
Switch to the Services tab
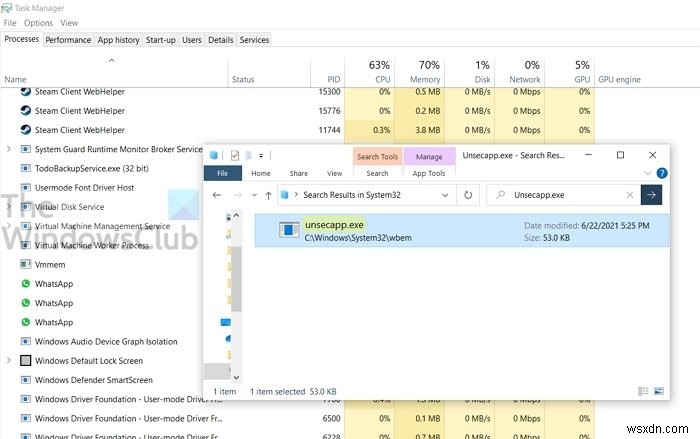(254, 40)
